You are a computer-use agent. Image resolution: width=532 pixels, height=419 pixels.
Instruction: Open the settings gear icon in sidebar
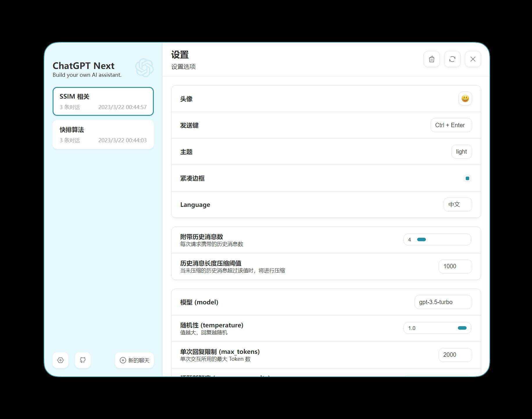(60, 360)
